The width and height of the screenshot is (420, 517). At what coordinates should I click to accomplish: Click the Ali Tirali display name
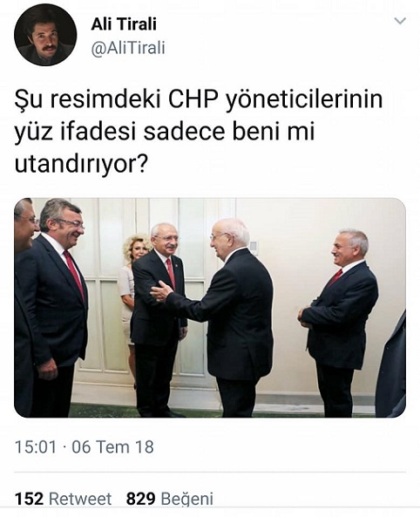coord(124,24)
